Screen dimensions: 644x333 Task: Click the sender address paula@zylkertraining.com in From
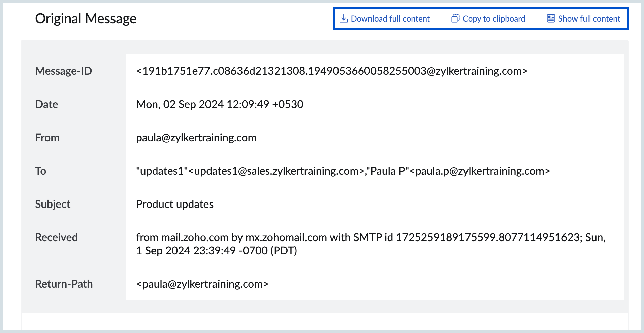coord(196,138)
